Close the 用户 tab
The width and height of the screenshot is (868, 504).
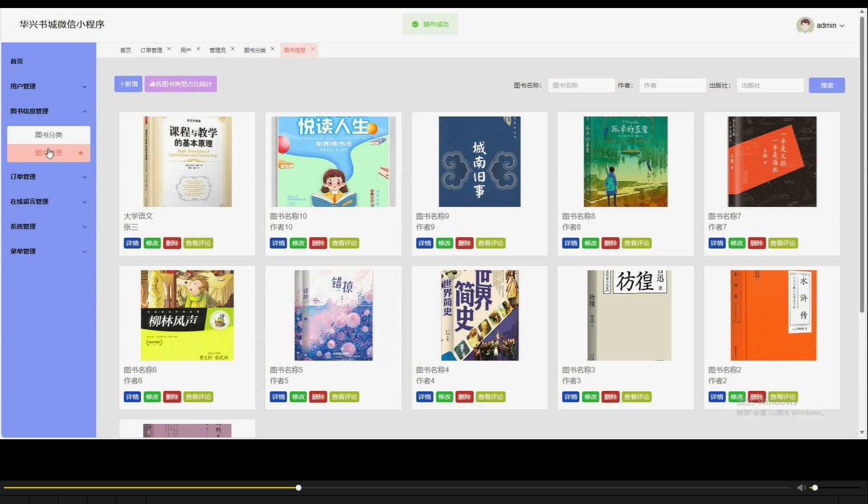point(198,49)
